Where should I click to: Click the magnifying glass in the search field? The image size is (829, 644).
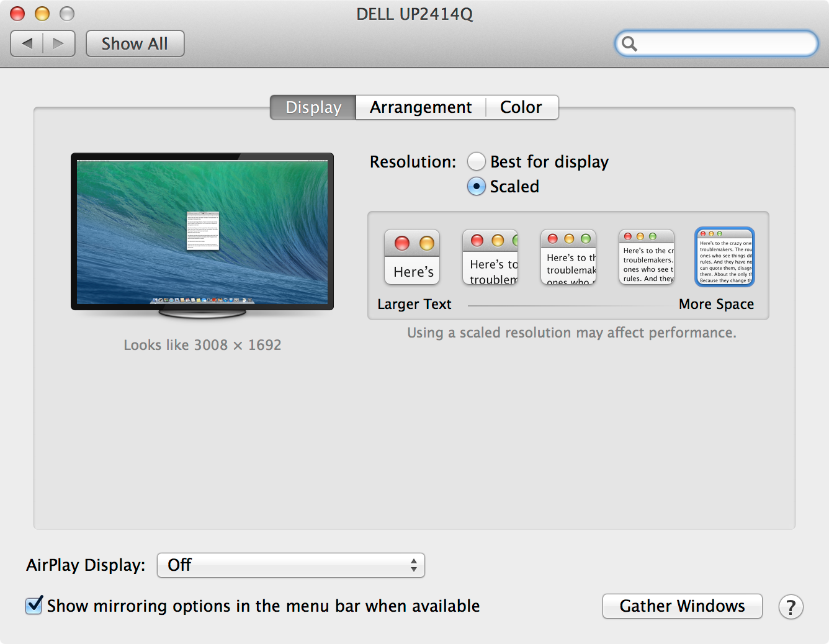pyautogui.click(x=629, y=43)
